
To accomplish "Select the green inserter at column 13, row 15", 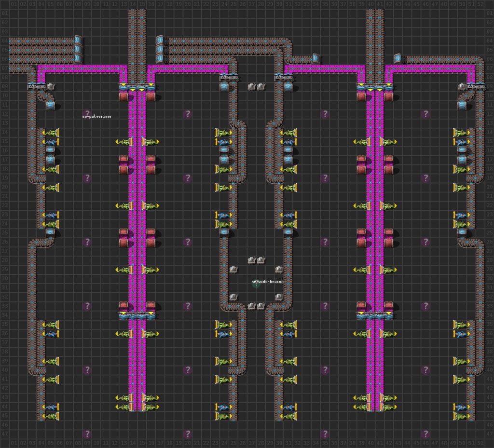I will coord(124,142).
